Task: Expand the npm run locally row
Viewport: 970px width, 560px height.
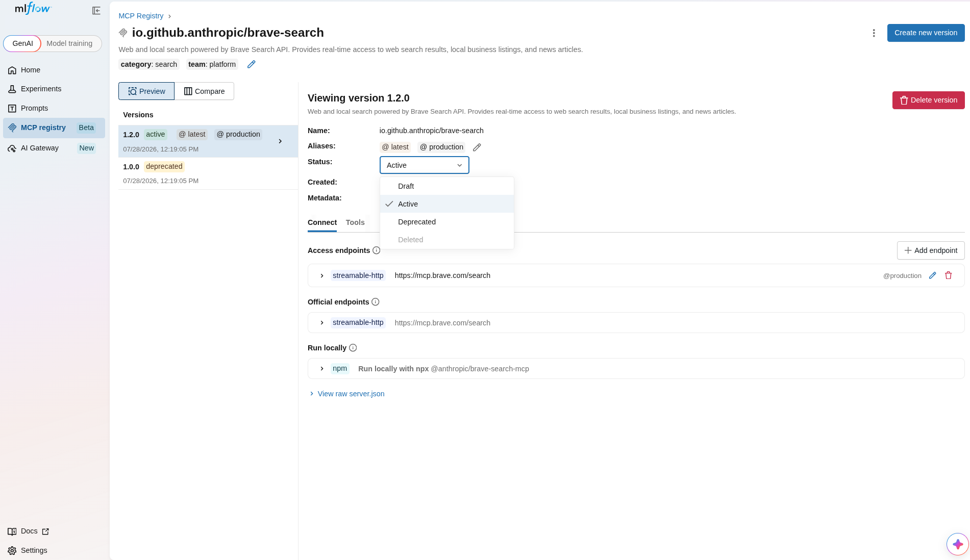Action: tap(322, 369)
